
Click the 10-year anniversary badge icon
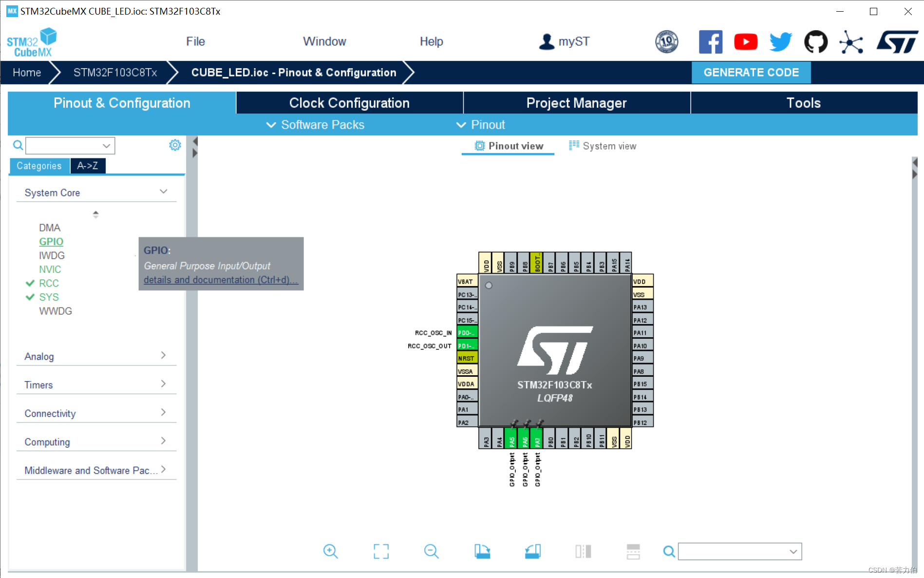coord(667,42)
